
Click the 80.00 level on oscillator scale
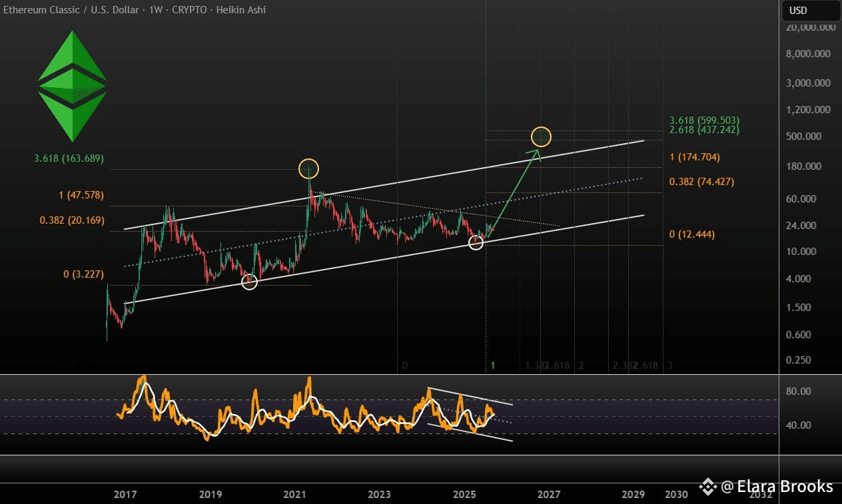click(x=798, y=391)
